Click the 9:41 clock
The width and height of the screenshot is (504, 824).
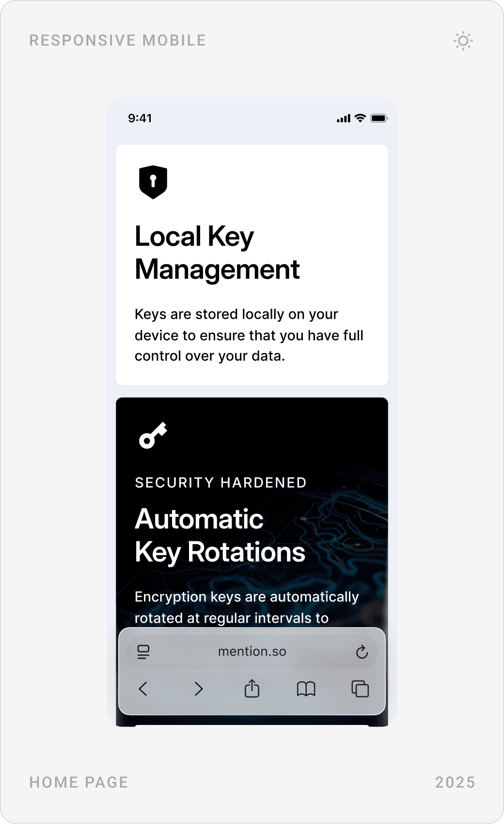[x=140, y=118]
